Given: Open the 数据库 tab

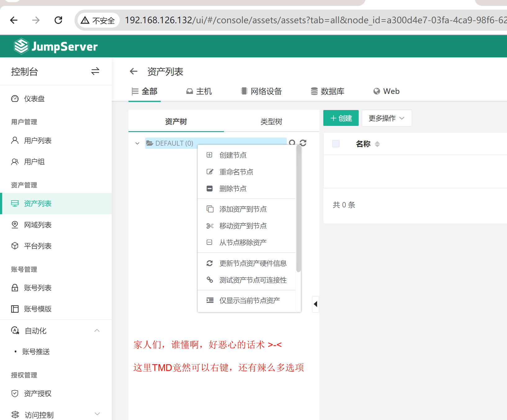Looking at the screenshot, I should (x=328, y=91).
